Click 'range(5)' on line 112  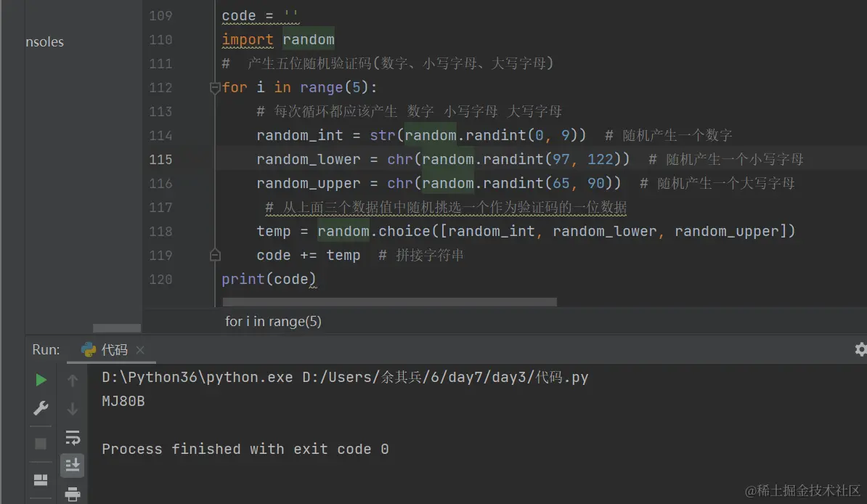point(334,87)
